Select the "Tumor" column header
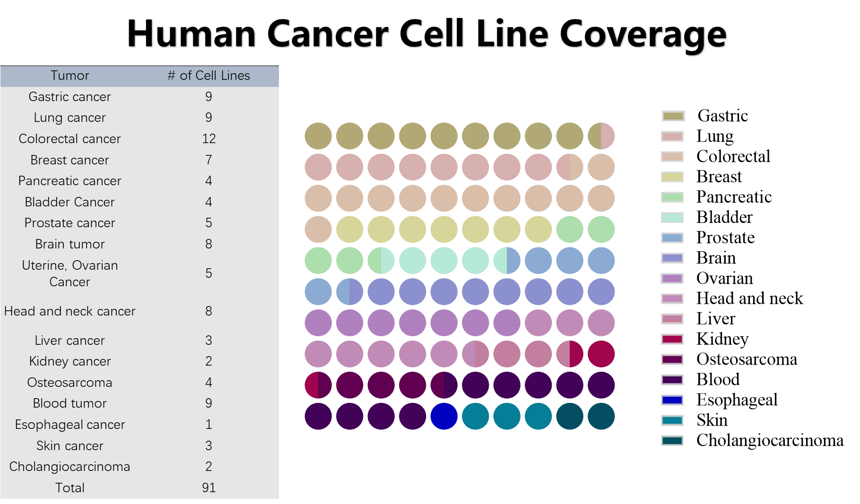This screenshot has width=860, height=504. [70, 76]
